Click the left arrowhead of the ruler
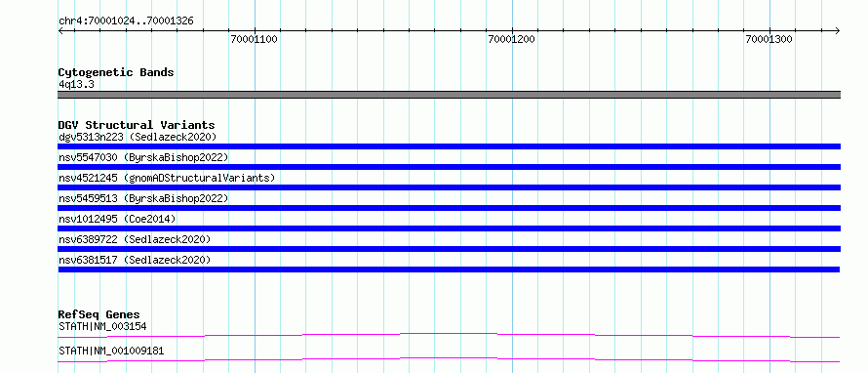The image size is (868, 373). (x=60, y=30)
